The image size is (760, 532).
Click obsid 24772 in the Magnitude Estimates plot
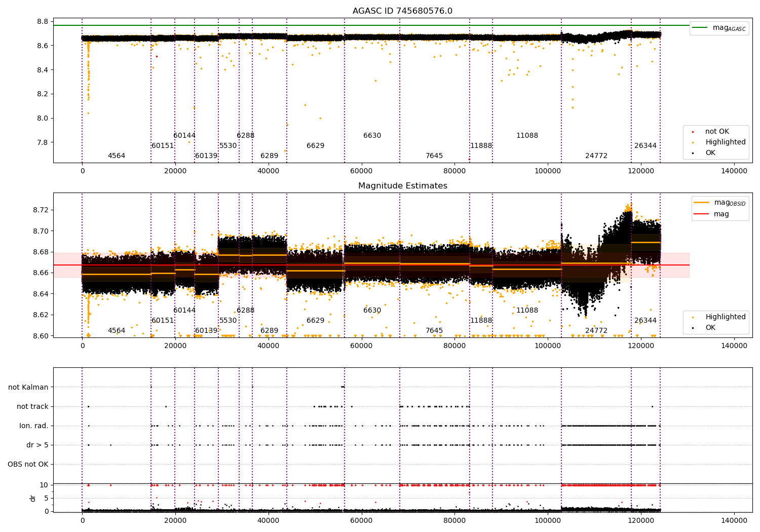(596, 331)
